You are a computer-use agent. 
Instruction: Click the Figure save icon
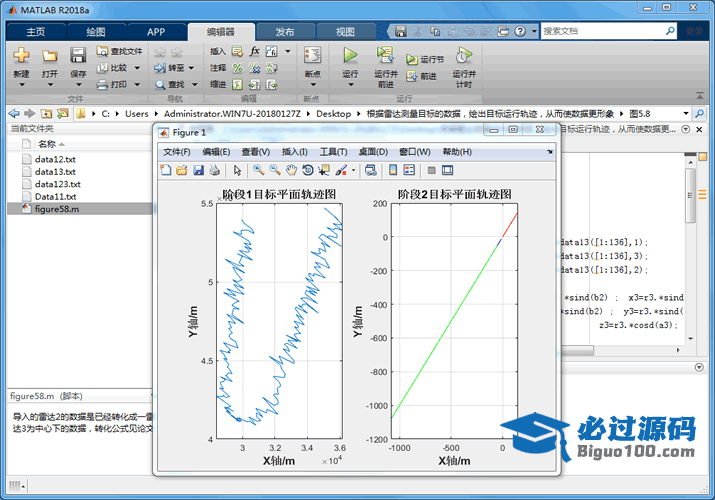[x=198, y=170]
